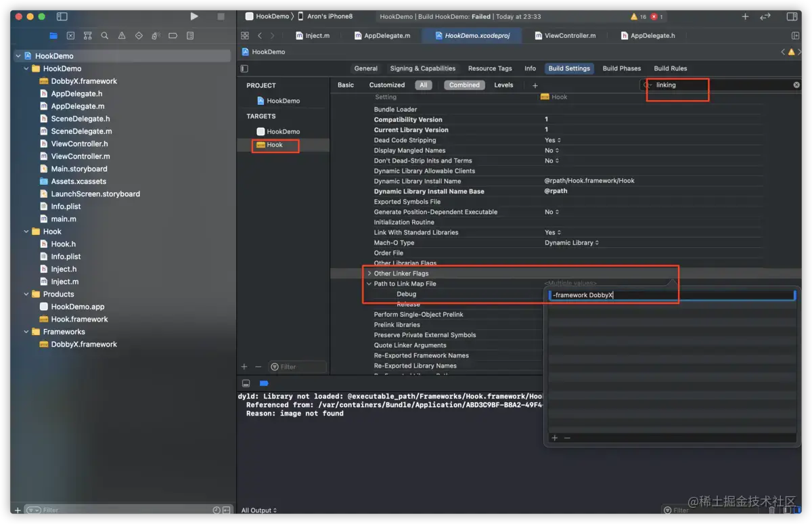Collapse the Hook group folder
This screenshot has width=812, height=524.
coord(26,232)
